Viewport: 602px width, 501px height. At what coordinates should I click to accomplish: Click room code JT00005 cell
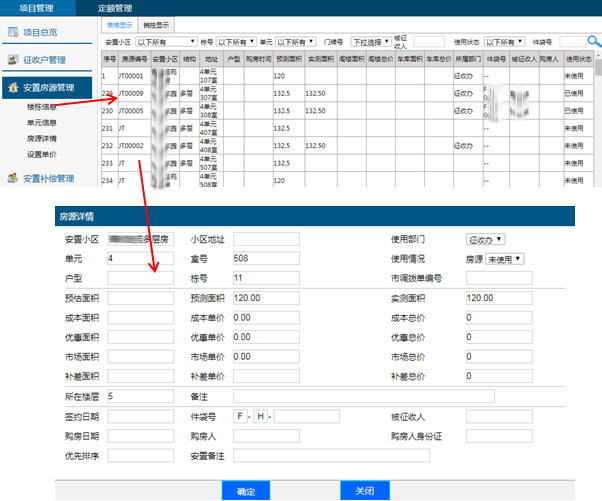(134, 111)
